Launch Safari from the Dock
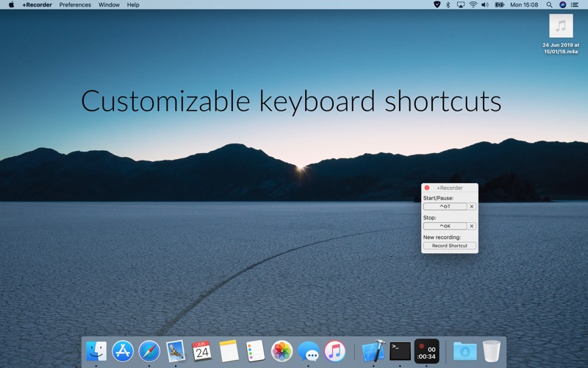The width and height of the screenshot is (588, 368). pos(149,351)
